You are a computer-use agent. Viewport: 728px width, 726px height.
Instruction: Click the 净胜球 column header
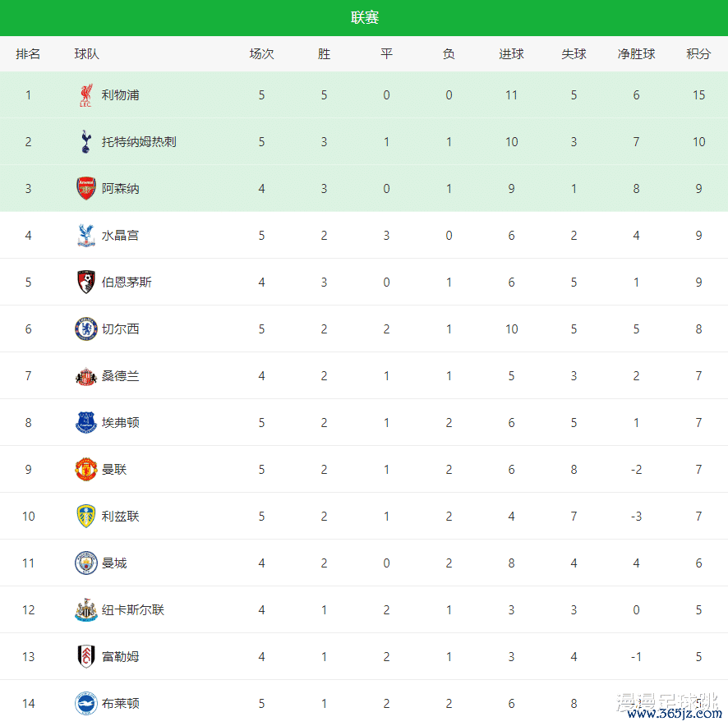(x=636, y=54)
